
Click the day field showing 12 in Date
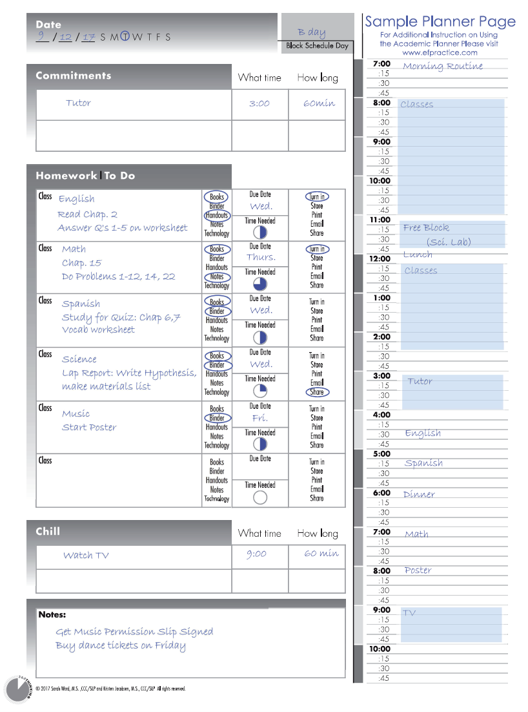pyautogui.click(x=65, y=37)
